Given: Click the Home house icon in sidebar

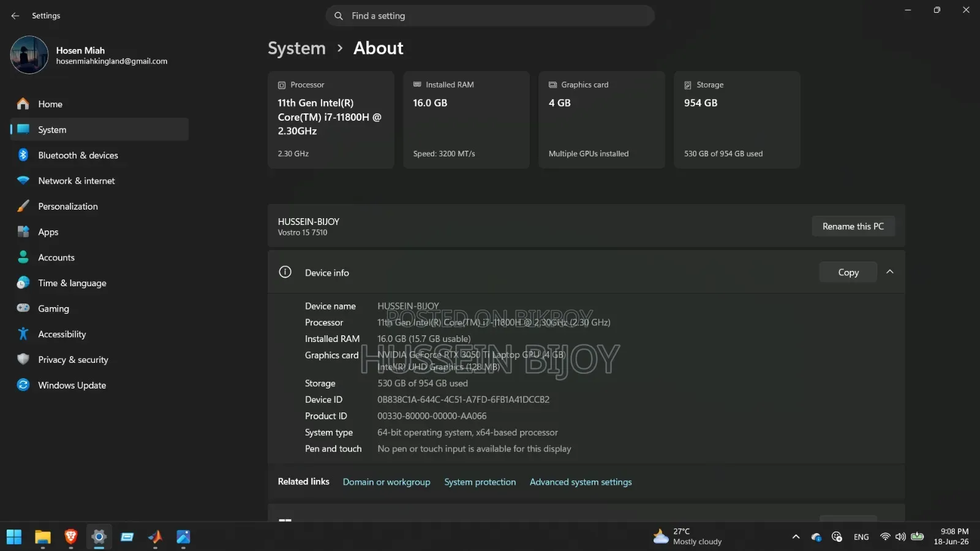Looking at the screenshot, I should (x=23, y=104).
